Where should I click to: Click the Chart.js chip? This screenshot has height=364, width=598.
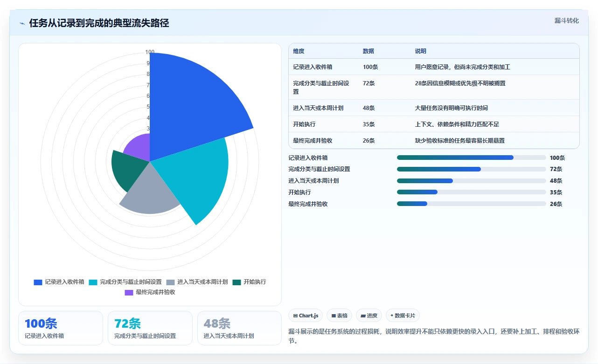click(x=306, y=316)
